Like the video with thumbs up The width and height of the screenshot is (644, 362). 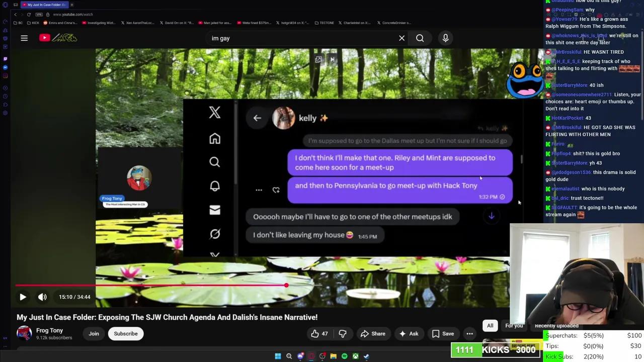pyautogui.click(x=319, y=334)
